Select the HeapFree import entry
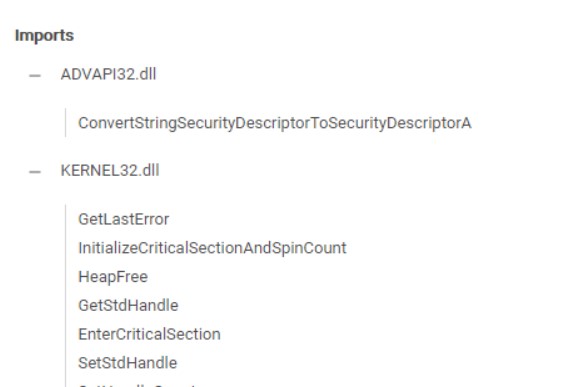This screenshot has height=387, width=570. point(113,277)
